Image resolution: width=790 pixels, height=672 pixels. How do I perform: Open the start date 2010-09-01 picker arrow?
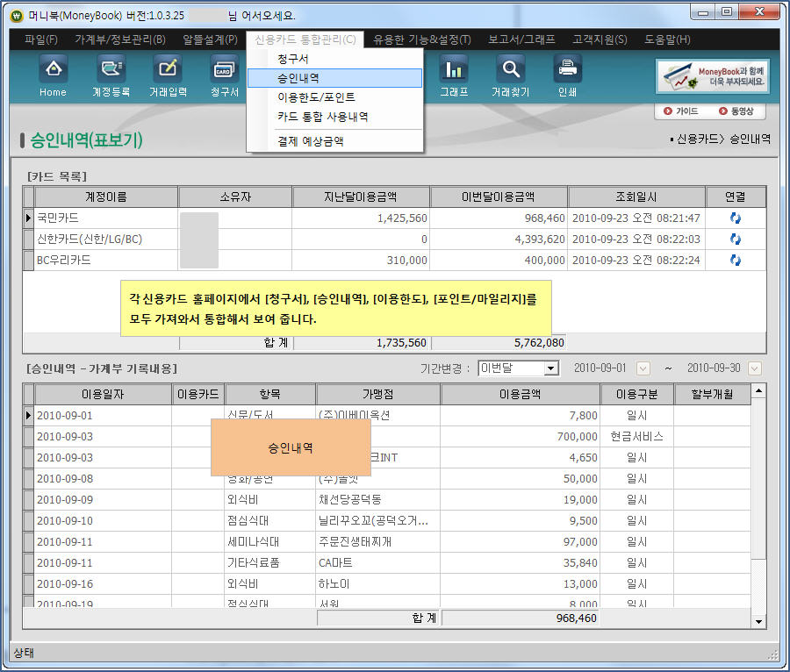point(643,369)
